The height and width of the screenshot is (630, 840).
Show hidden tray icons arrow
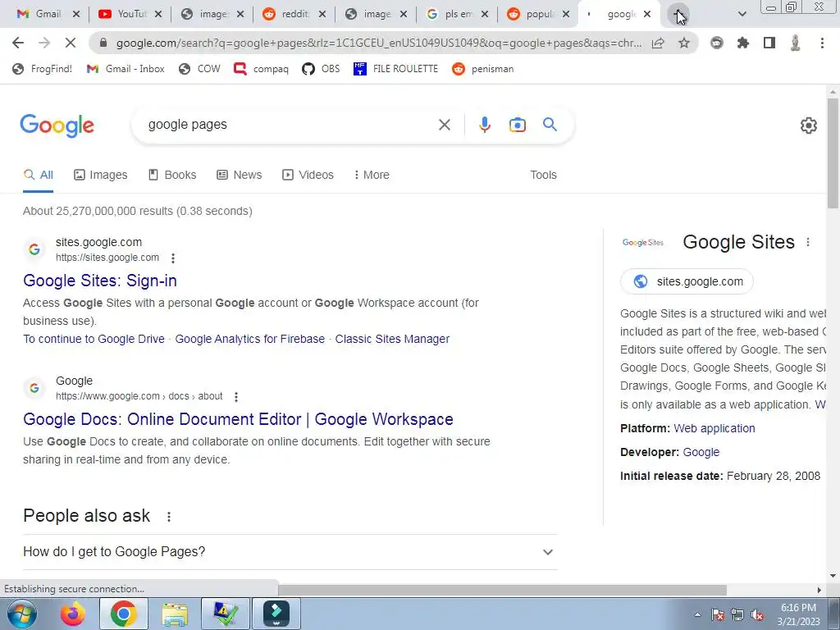point(697,615)
